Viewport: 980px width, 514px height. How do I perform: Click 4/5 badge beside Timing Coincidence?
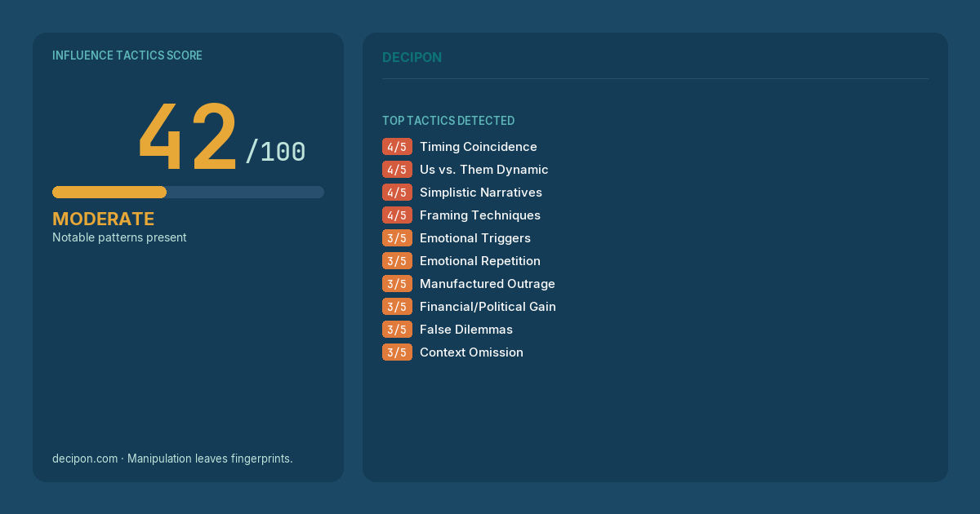click(397, 147)
